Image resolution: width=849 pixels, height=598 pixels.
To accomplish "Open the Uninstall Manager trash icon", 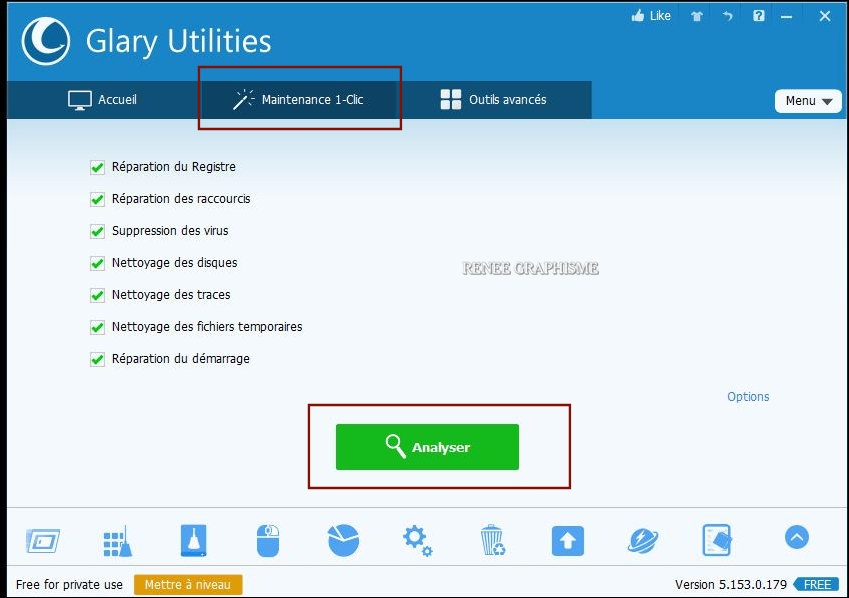I will click(493, 540).
